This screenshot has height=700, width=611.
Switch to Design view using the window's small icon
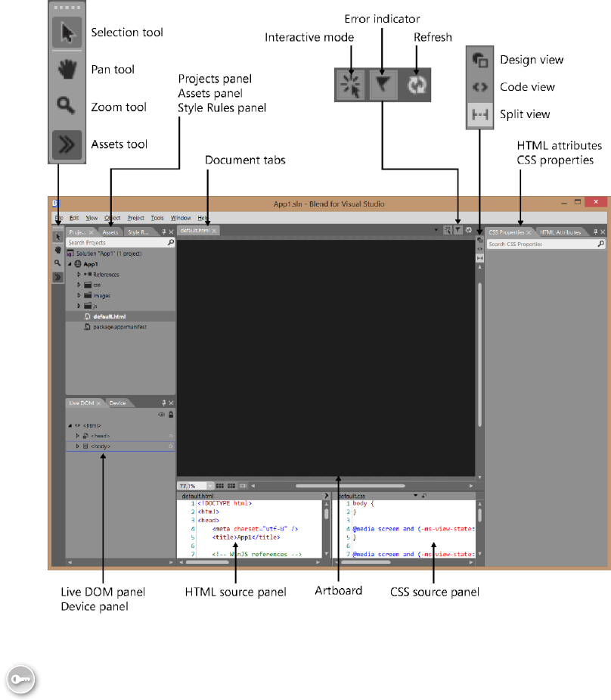coord(480,240)
